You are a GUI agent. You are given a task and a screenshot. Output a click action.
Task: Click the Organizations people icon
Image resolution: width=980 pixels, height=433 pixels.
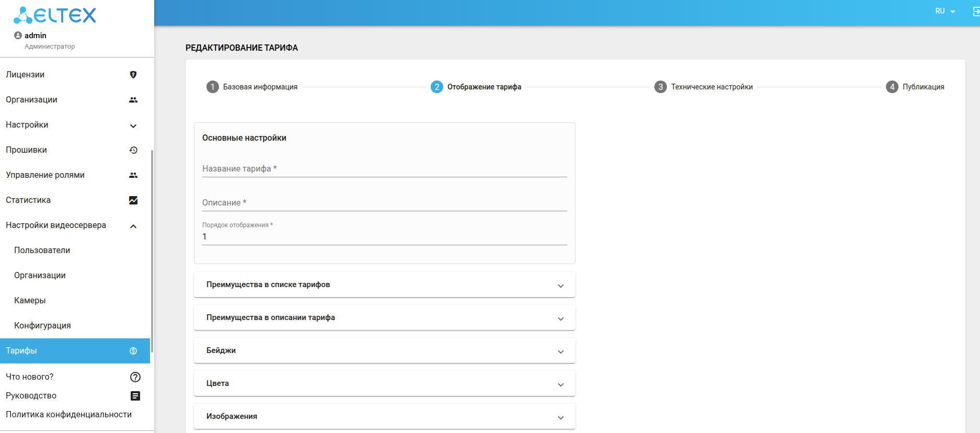[133, 100]
